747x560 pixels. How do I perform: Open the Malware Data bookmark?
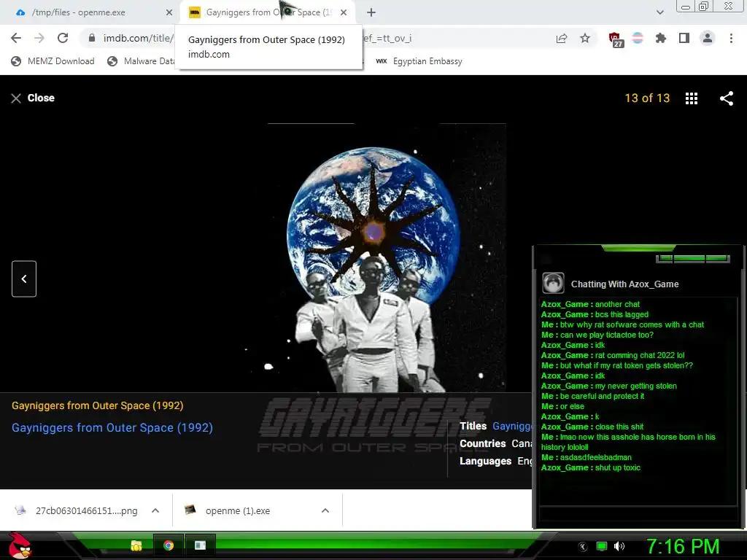(x=141, y=61)
